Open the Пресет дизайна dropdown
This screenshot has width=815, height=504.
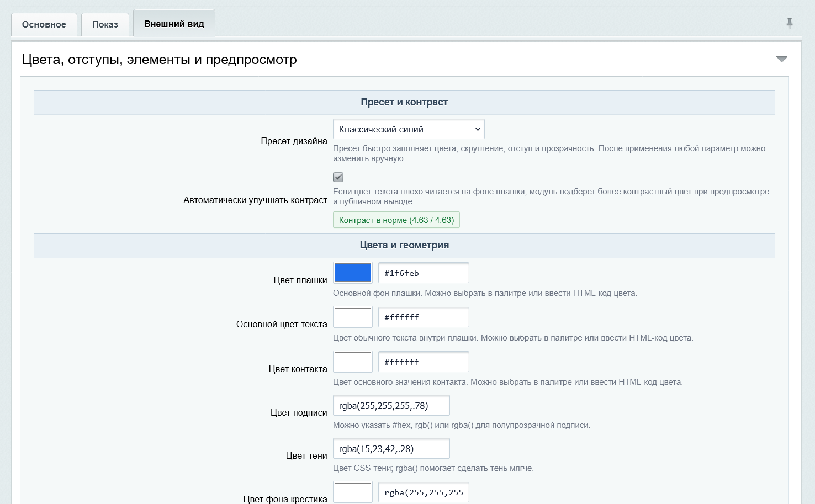click(x=409, y=129)
